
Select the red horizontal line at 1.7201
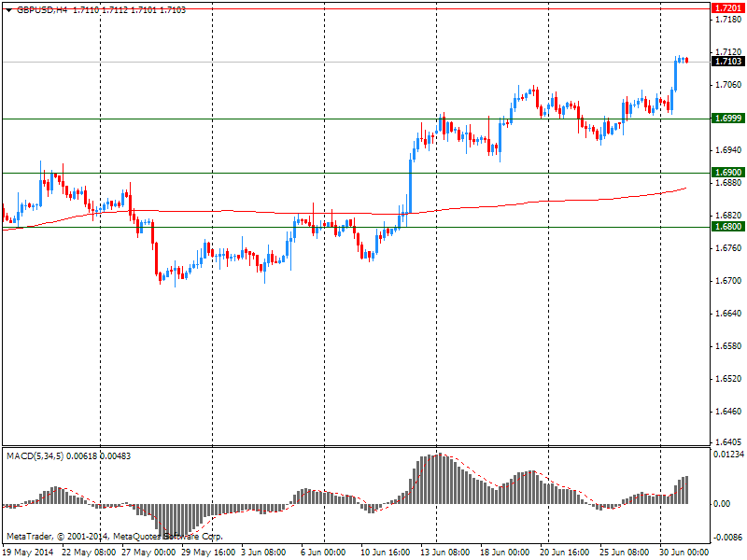coord(357,8)
